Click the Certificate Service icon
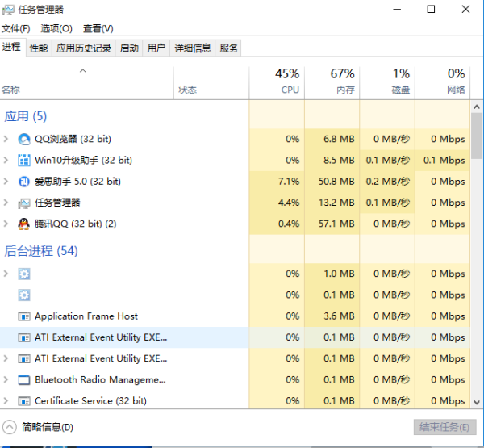The width and height of the screenshot is (484, 448). point(24,400)
